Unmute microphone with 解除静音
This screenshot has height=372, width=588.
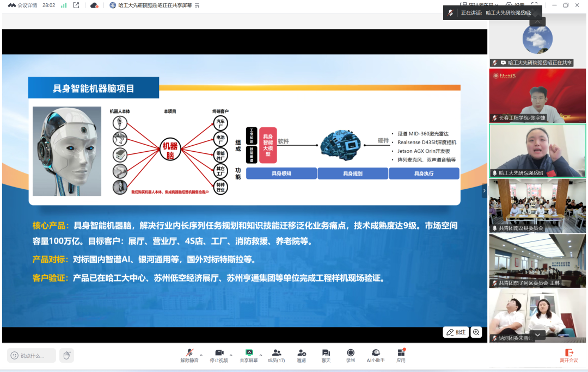tap(189, 352)
